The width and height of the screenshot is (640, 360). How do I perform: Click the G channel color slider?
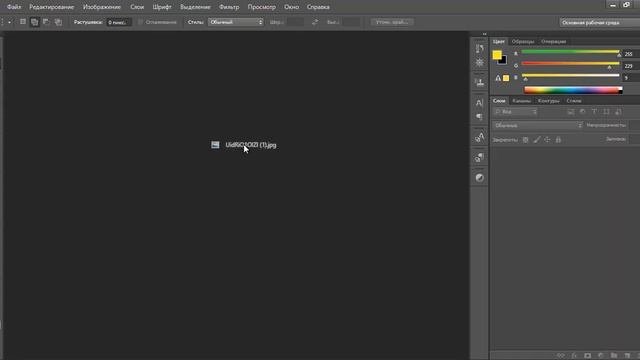click(x=570, y=64)
